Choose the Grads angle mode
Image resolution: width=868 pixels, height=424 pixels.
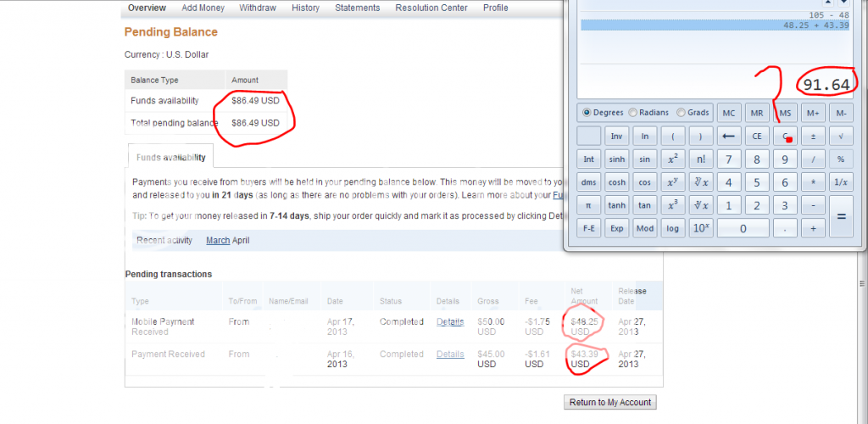coord(681,113)
